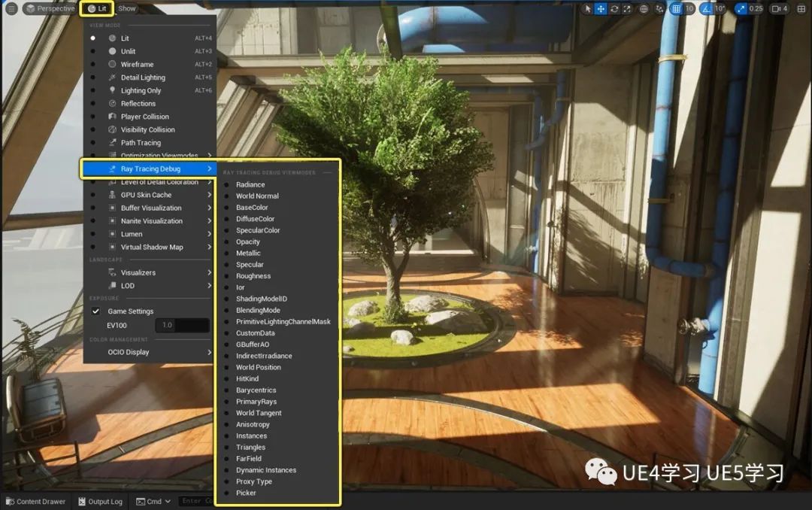Select the World Normal debug entry

(257, 196)
